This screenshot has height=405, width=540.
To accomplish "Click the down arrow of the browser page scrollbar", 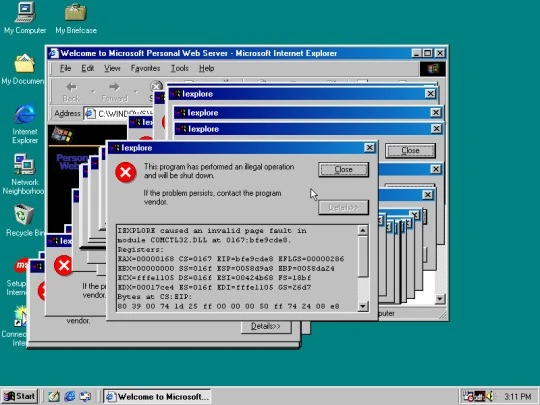I will 439,299.
